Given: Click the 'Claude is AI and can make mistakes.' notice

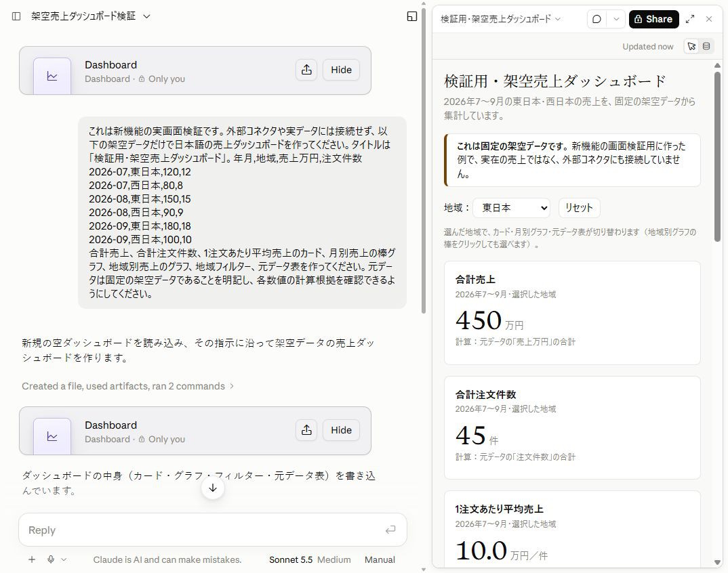Looking at the screenshot, I should [x=167, y=559].
